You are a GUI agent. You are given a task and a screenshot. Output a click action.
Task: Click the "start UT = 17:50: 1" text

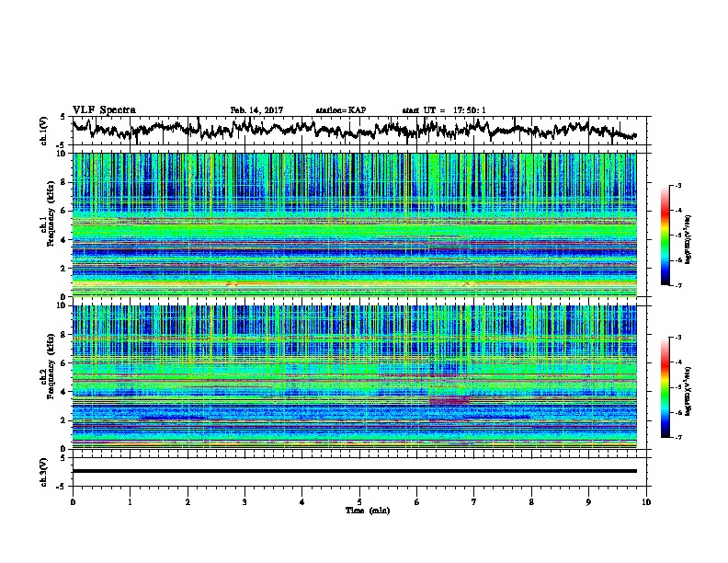point(444,110)
